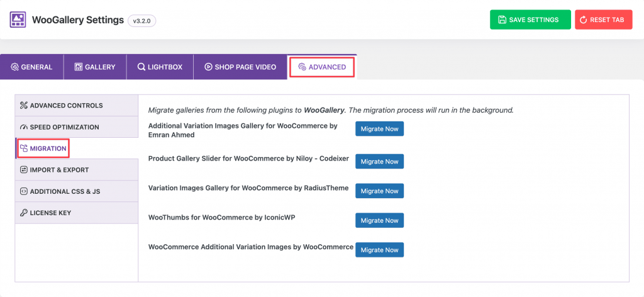Click the Shop Page Video play icon
The image size is (644, 297).
click(x=208, y=67)
